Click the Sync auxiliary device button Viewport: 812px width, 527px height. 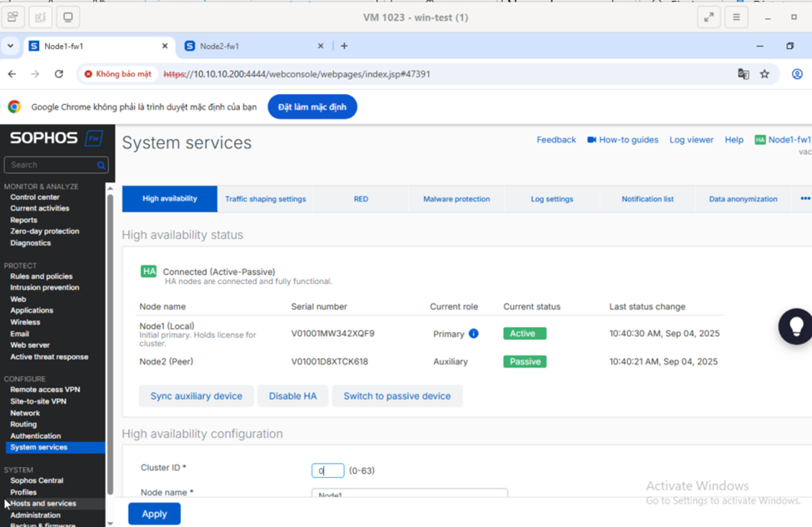pos(196,396)
